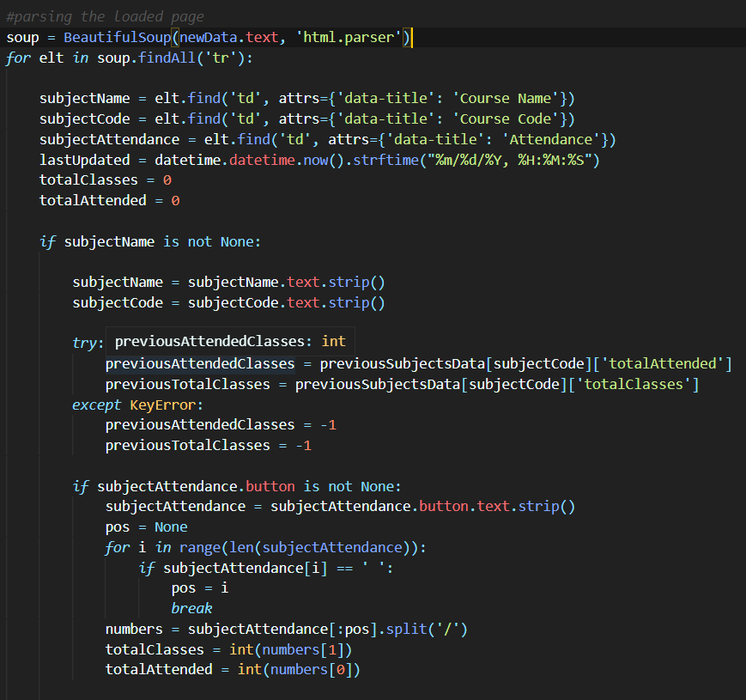Click the 'if subjectName is not None' statement

(x=150, y=241)
